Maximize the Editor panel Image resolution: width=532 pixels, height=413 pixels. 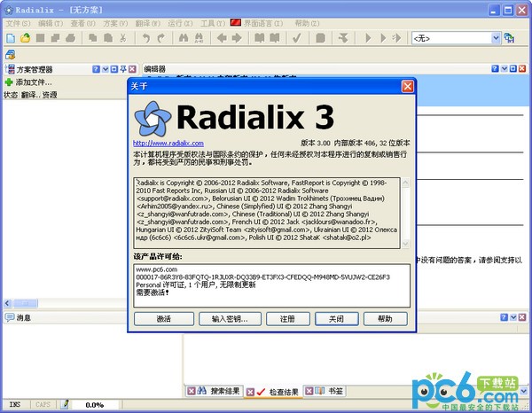513,69
